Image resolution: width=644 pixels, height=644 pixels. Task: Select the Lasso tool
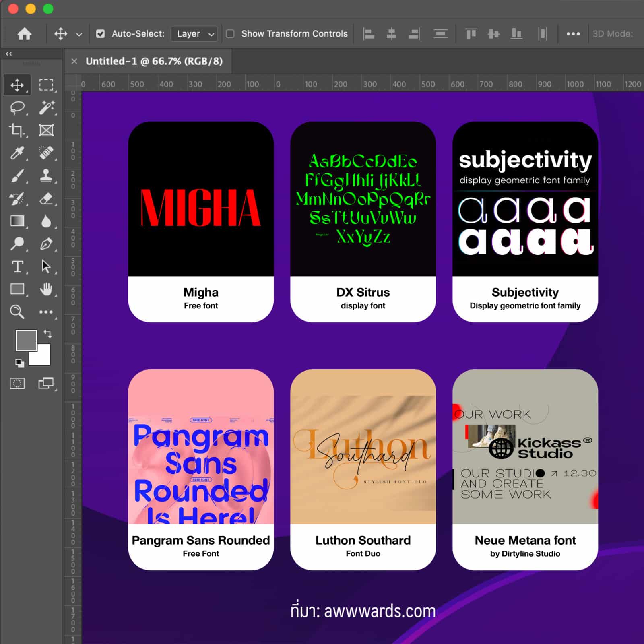(x=17, y=108)
